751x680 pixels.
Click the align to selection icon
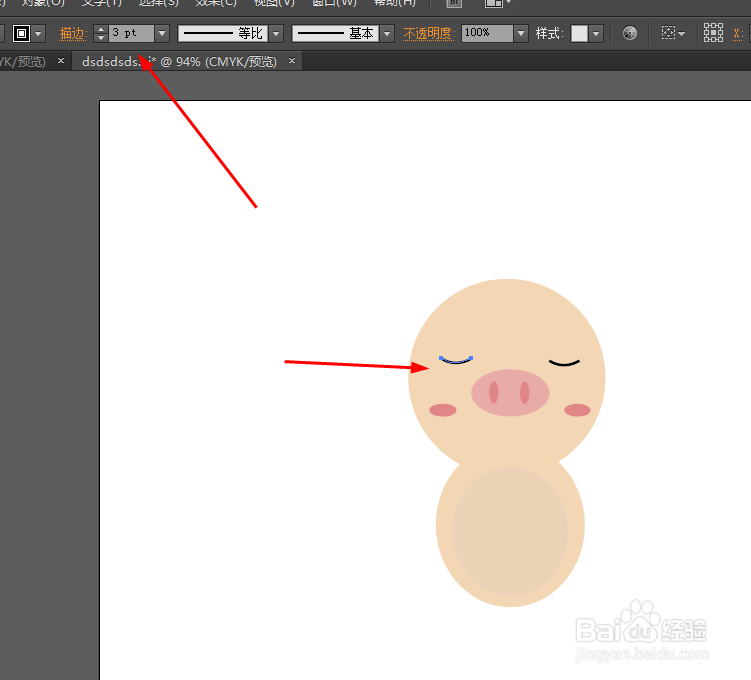[x=668, y=33]
